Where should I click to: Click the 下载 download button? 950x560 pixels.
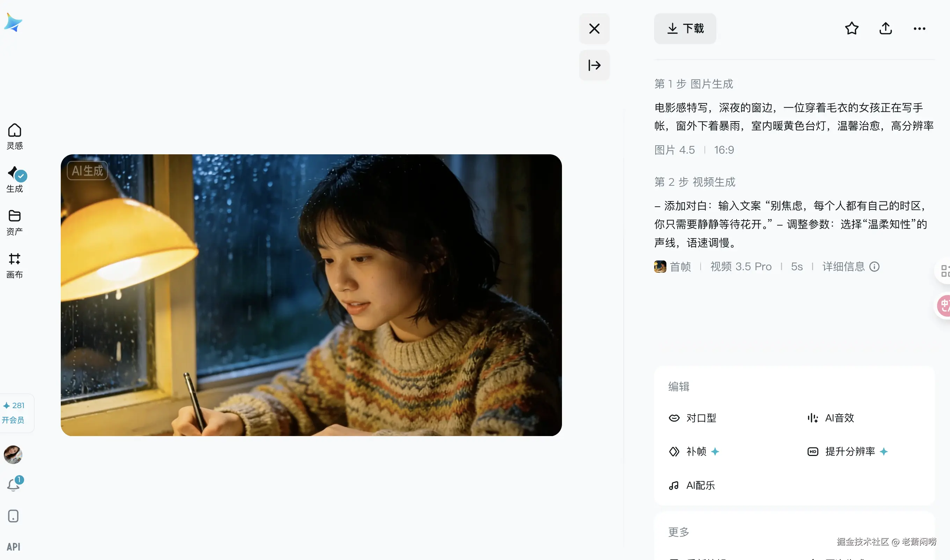pyautogui.click(x=685, y=29)
